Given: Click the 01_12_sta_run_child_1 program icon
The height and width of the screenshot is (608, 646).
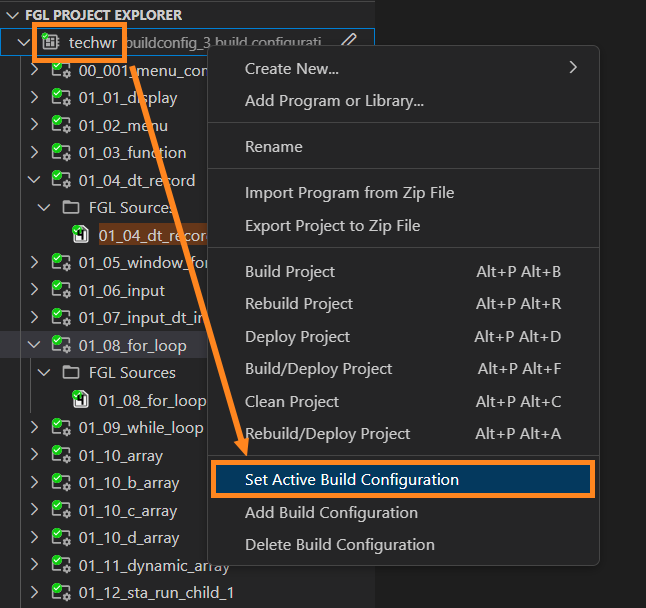Looking at the screenshot, I should 61,593.
